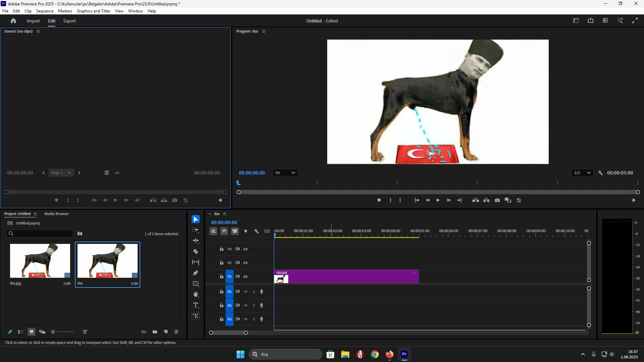This screenshot has height=362, width=644.
Task: Click the timeline wrench display settings icon
Action: (256, 231)
